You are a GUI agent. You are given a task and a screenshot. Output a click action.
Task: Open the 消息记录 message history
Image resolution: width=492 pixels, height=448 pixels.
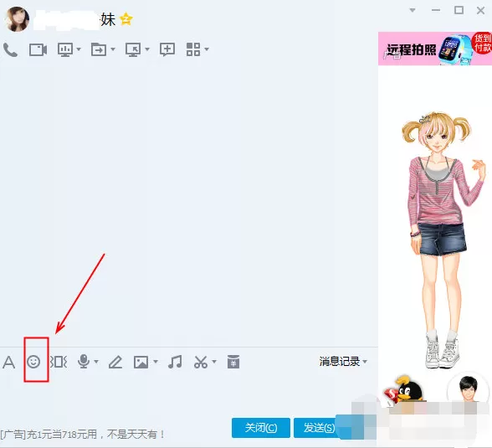(x=340, y=362)
